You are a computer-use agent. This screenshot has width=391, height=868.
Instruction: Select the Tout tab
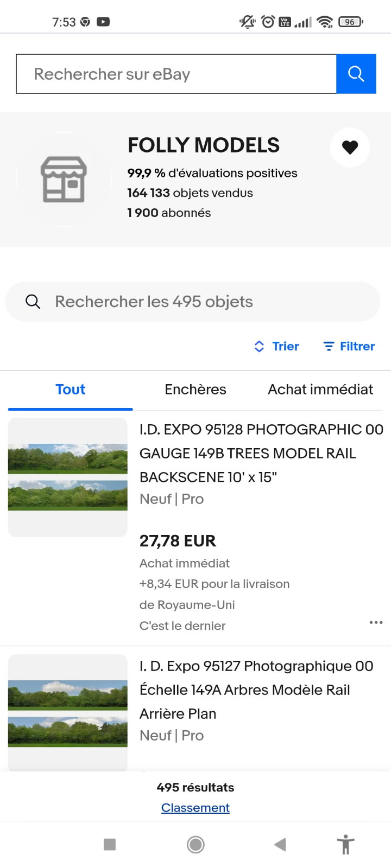tap(71, 390)
